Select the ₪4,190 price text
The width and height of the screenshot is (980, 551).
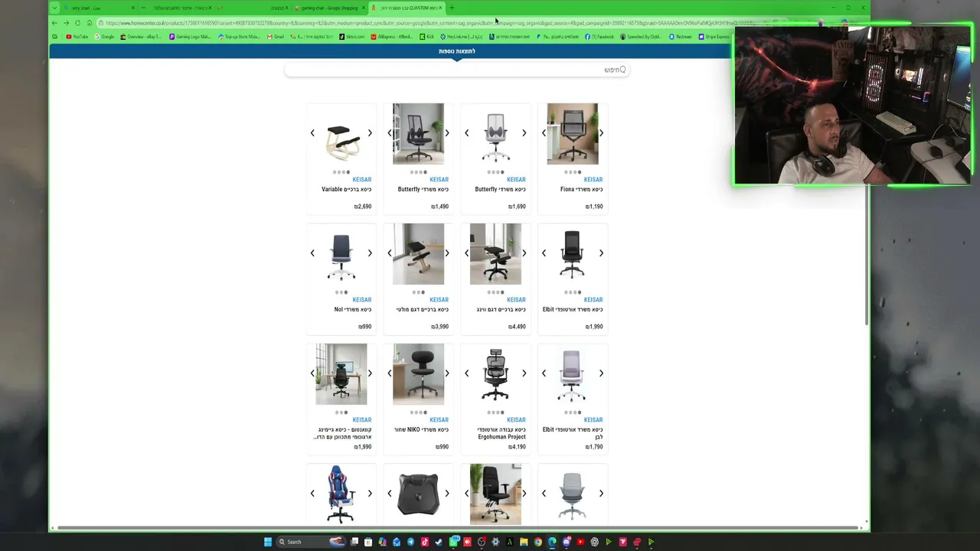[x=517, y=447]
